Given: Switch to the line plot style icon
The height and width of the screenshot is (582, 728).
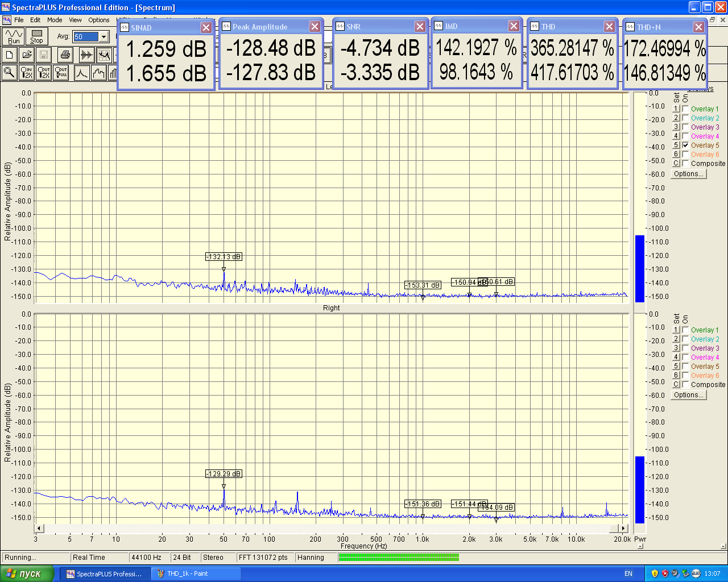Looking at the screenshot, I should (82, 73).
